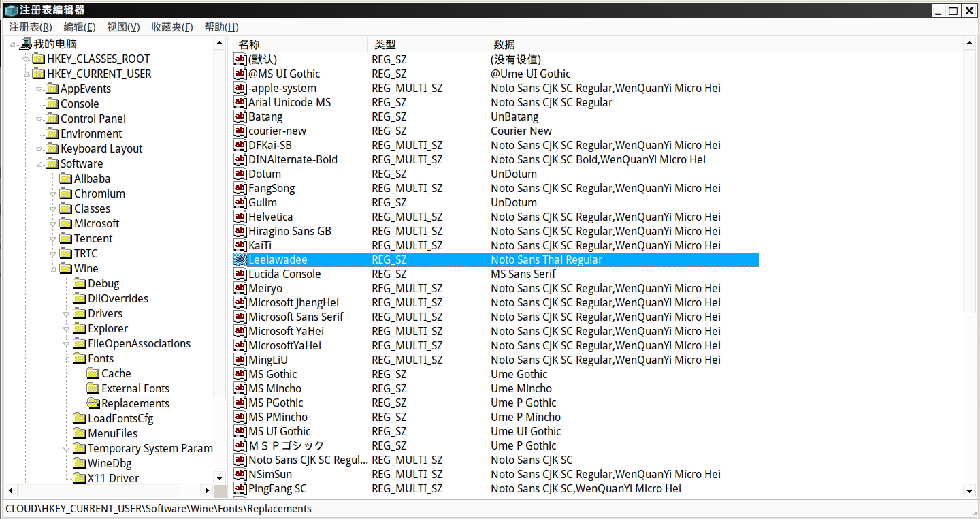Select the Leelawadee value name
Image resolution: width=980 pixels, height=519 pixels.
tap(278, 259)
